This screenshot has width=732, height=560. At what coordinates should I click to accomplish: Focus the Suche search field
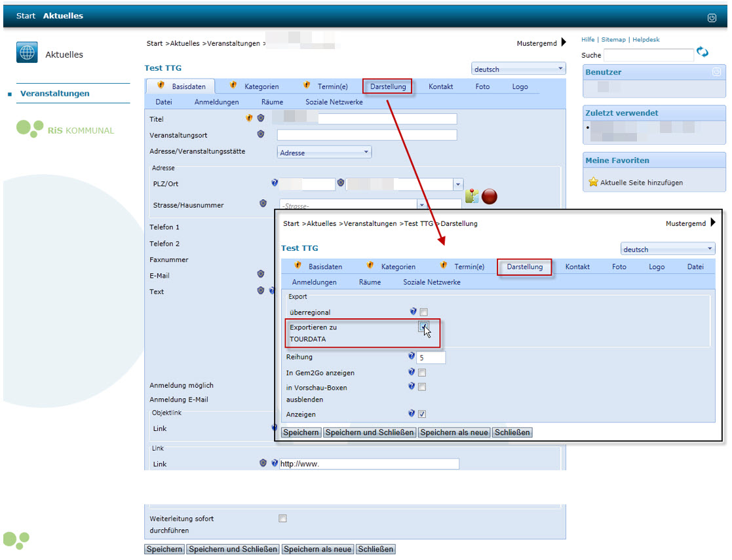point(648,55)
